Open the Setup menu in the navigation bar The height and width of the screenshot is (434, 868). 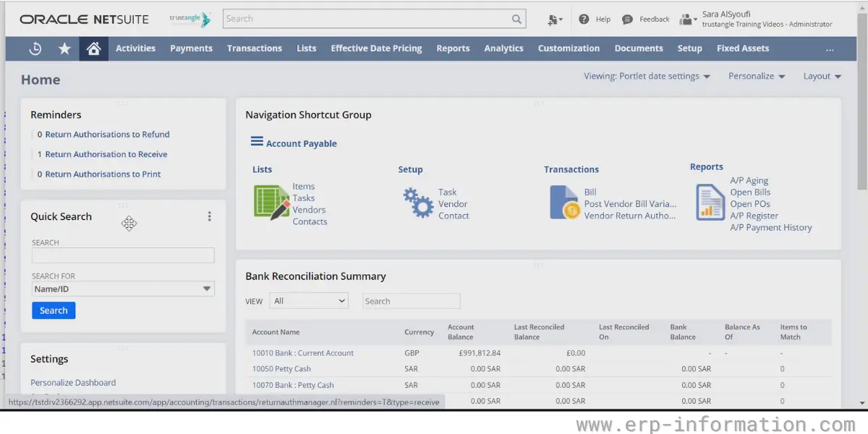pyautogui.click(x=690, y=48)
